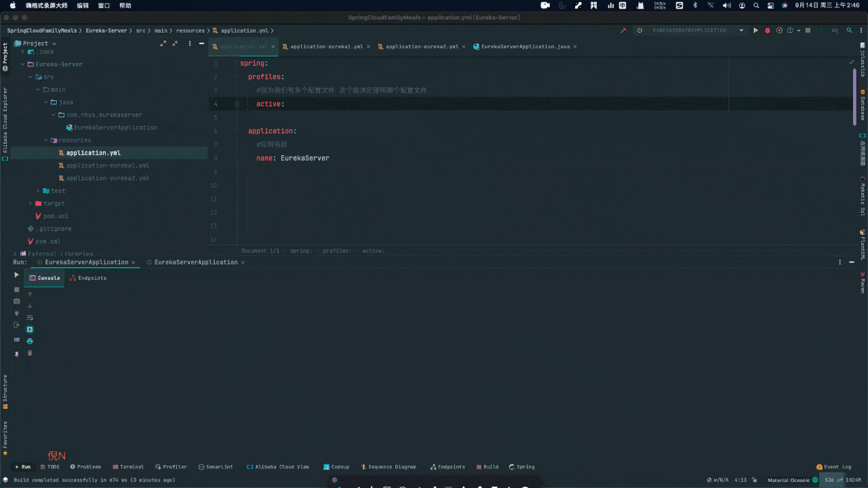Select the Endpoints tab in Run panel
Screen dimensions: 868x488
[88, 278]
